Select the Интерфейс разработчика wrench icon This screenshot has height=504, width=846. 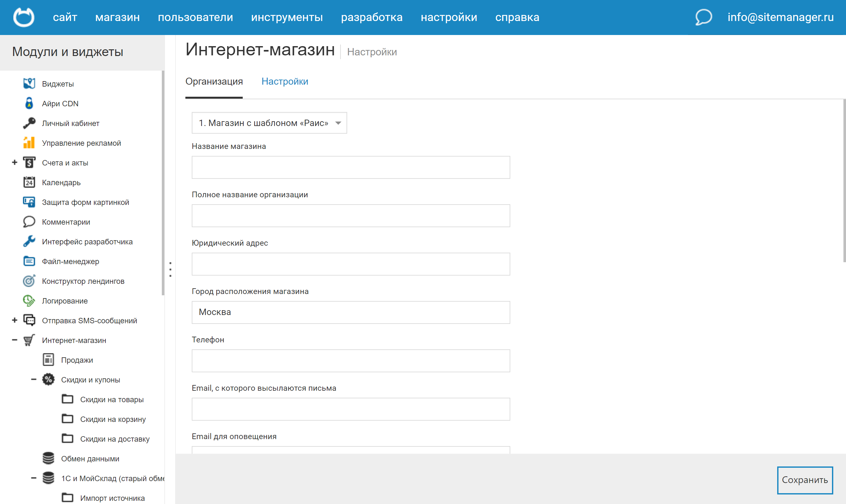pos(29,241)
